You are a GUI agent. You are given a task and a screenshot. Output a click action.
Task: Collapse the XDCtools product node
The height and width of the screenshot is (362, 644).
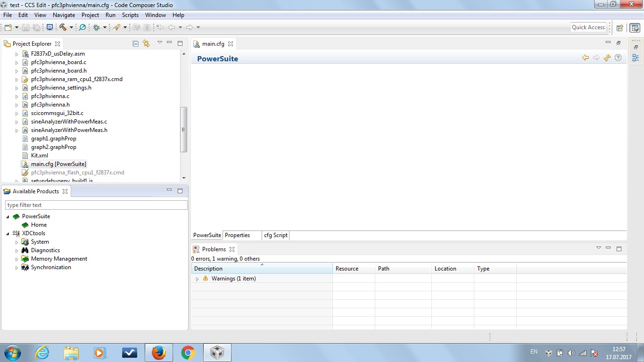click(x=8, y=233)
